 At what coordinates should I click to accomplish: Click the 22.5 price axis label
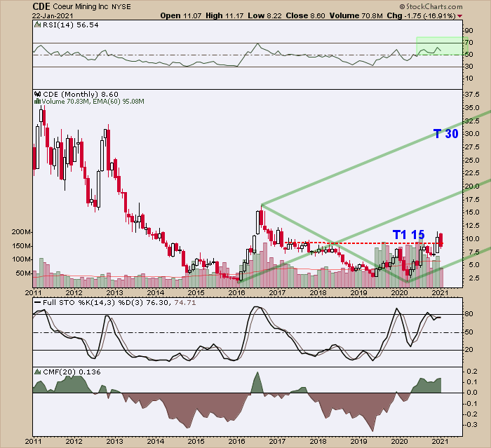pos(472,173)
